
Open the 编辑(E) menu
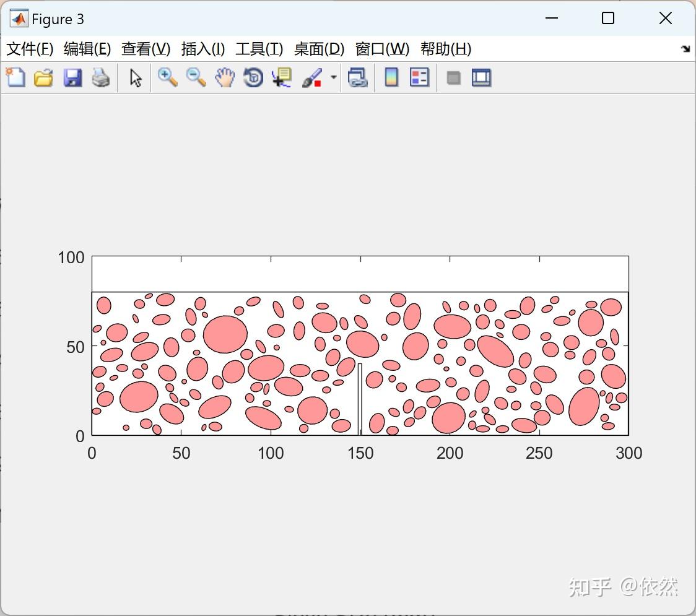click(87, 49)
